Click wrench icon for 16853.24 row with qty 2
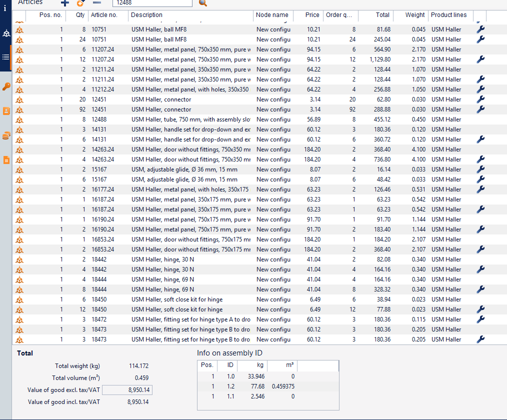The image size is (507, 420). [x=480, y=249]
